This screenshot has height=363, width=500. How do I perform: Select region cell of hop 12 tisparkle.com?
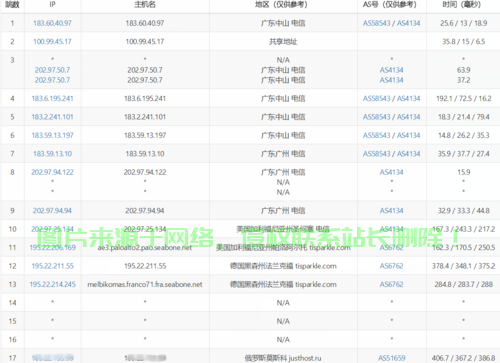283,266
